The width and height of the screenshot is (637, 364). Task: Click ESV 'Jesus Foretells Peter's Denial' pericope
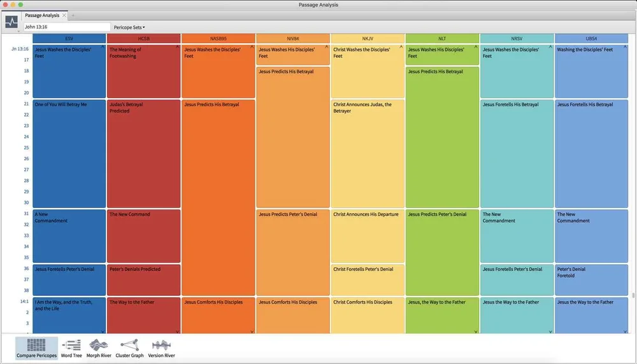pyautogui.click(x=69, y=279)
